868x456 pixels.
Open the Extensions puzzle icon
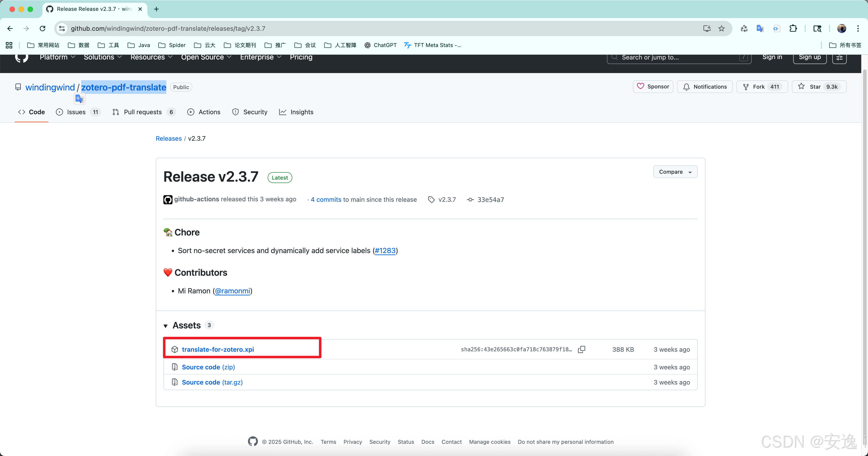click(793, 29)
